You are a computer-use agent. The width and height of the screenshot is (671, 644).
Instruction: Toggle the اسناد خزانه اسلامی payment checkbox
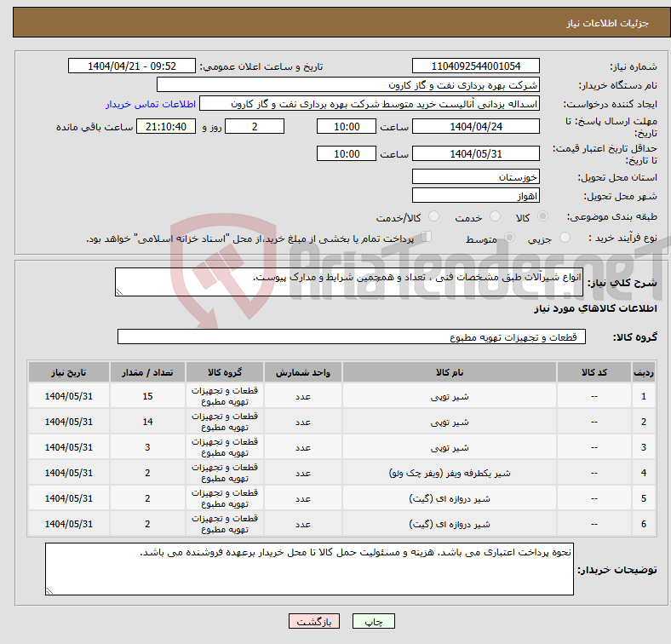(426, 237)
